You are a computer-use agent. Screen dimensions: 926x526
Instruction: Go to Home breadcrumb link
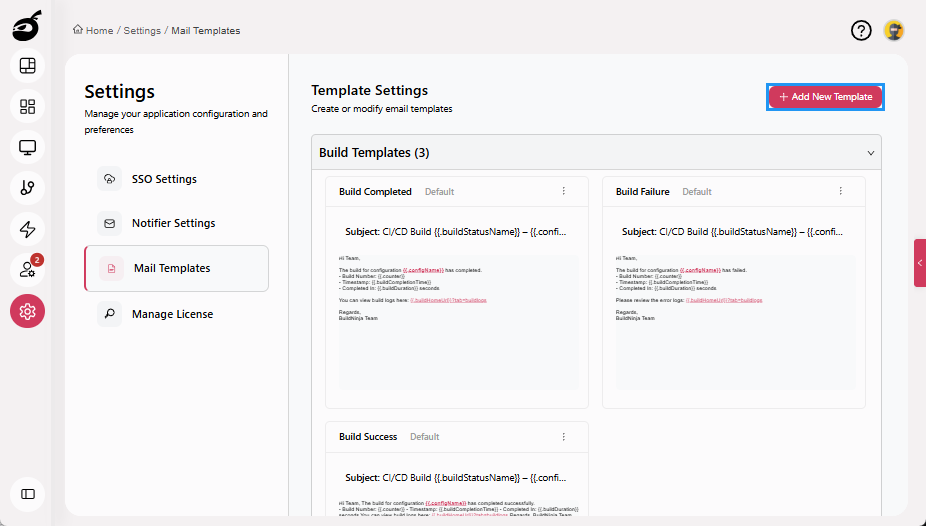click(x=99, y=31)
